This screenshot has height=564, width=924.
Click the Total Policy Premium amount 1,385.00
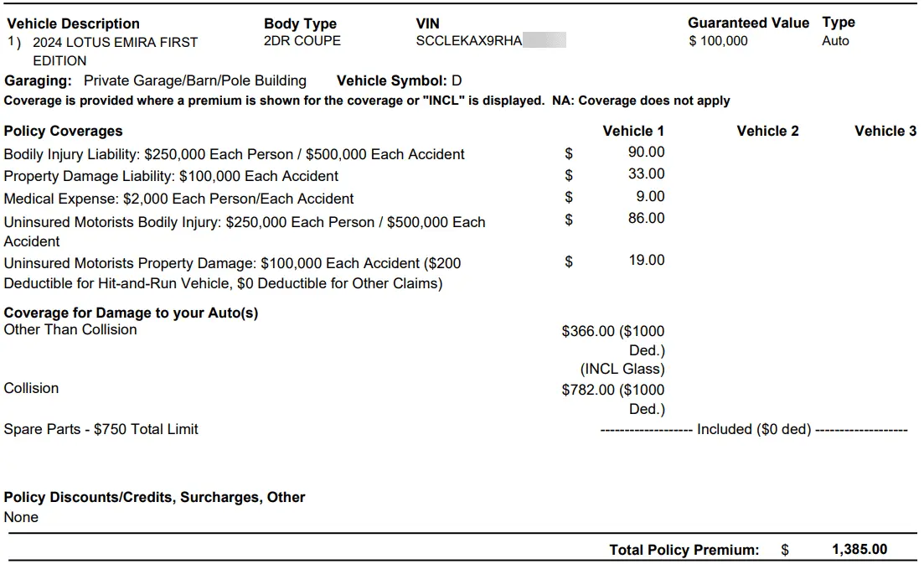coord(859,550)
